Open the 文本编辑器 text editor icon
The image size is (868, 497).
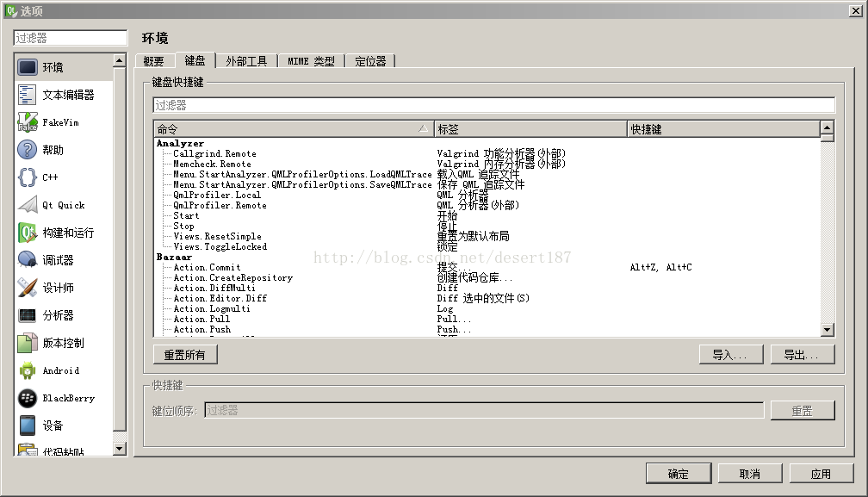(x=28, y=95)
